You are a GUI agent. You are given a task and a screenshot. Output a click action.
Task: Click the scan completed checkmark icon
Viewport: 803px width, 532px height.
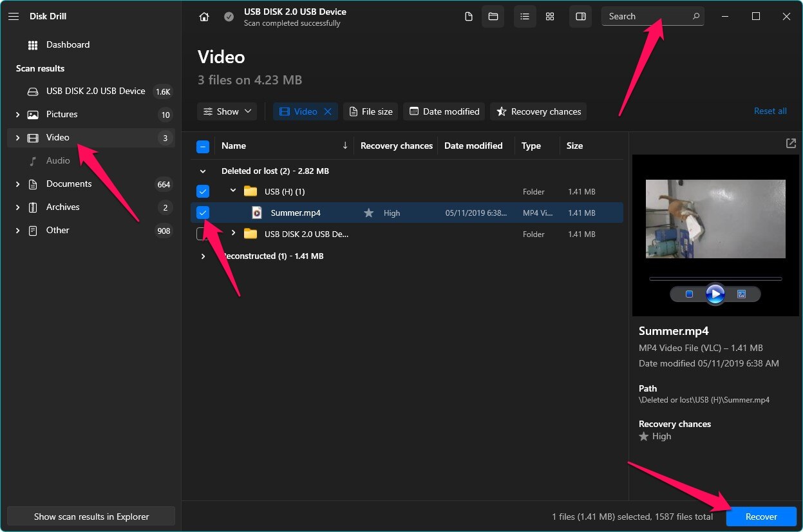(x=229, y=17)
